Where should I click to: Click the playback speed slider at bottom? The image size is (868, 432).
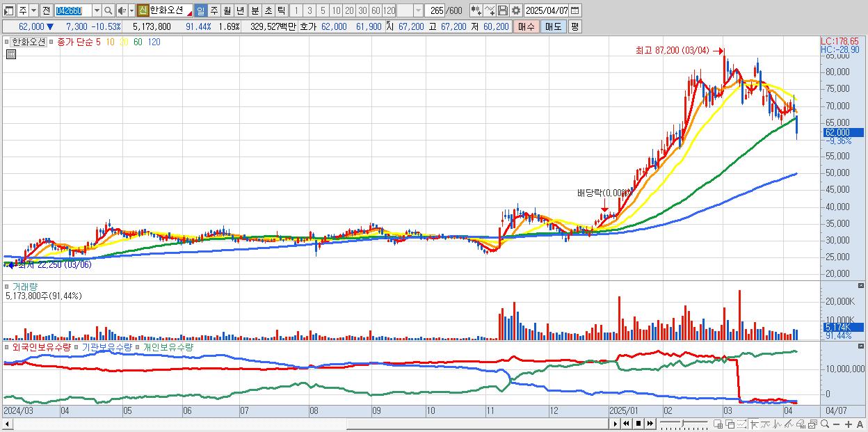[x=684, y=424]
